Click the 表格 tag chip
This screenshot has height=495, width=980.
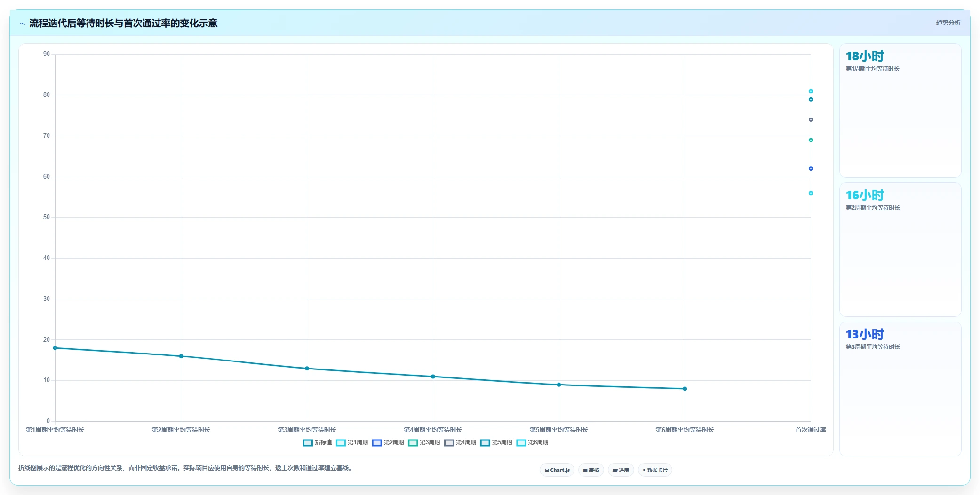click(591, 470)
